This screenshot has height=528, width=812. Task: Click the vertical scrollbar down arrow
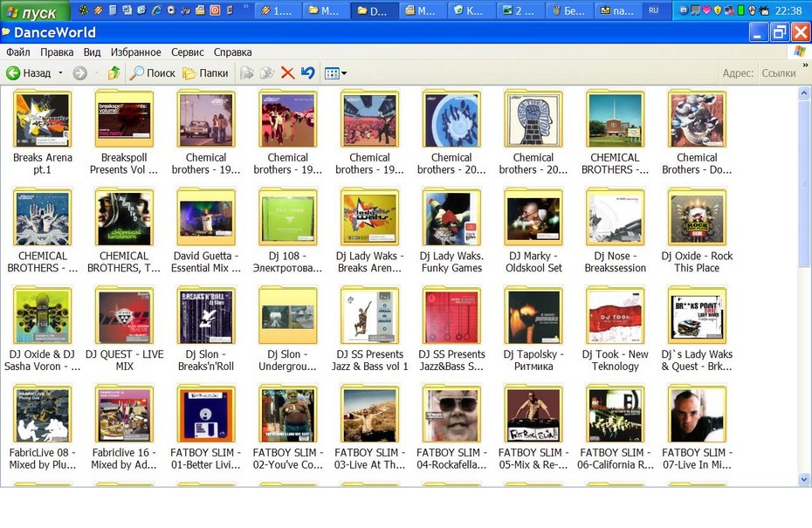[804, 480]
